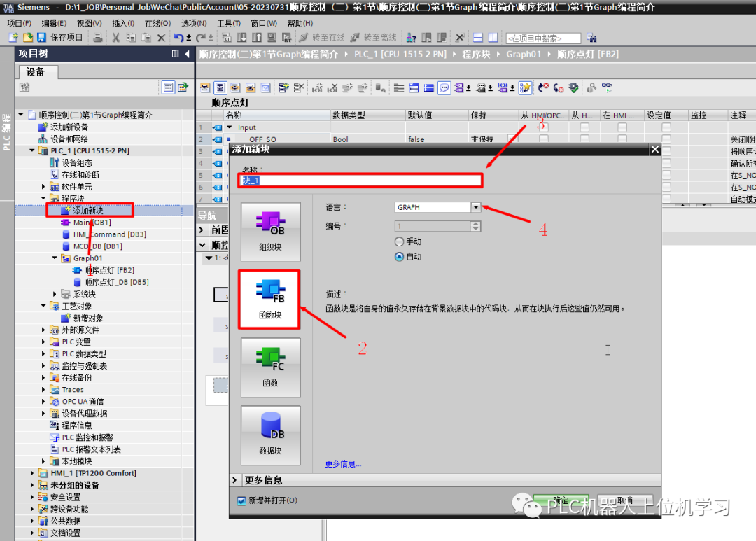
Task: Open the 视图(V) menu
Action: [x=89, y=23]
